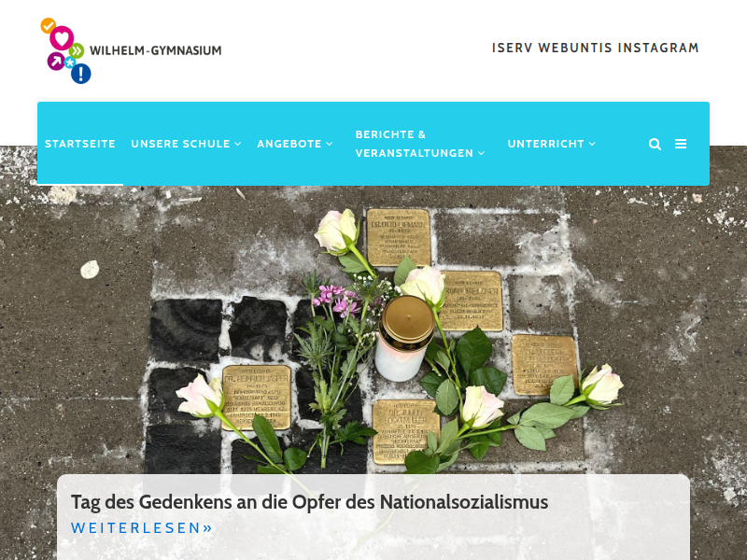Expand the Angebote dropdown chevron
This screenshot has width=747, height=560.
tap(330, 144)
